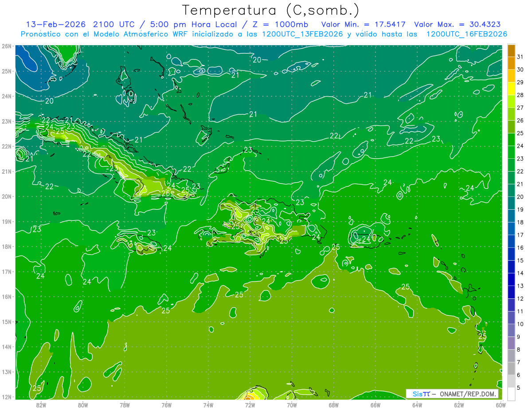Click the longitude axis label 82W
Viewport: 532px width, 411px height.
(x=41, y=405)
